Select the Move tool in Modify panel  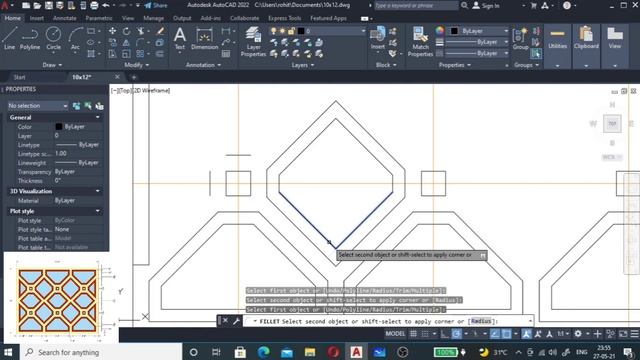click(x=112, y=31)
